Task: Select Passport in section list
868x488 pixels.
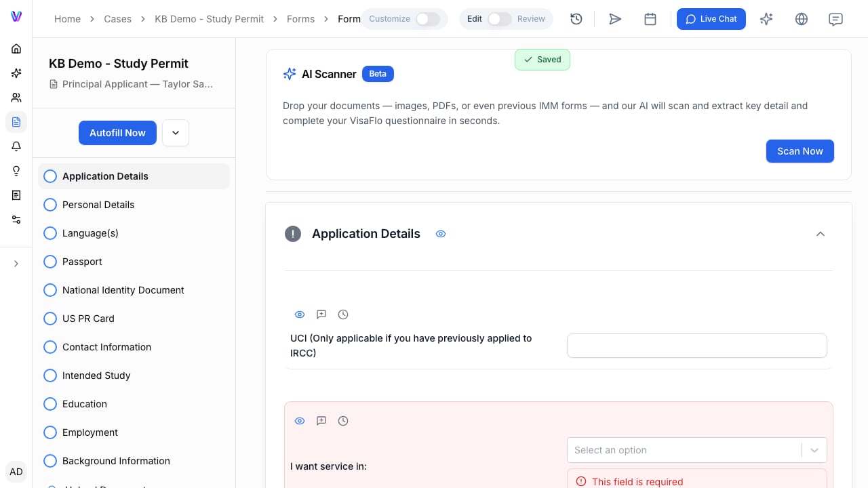Action: tap(134, 262)
